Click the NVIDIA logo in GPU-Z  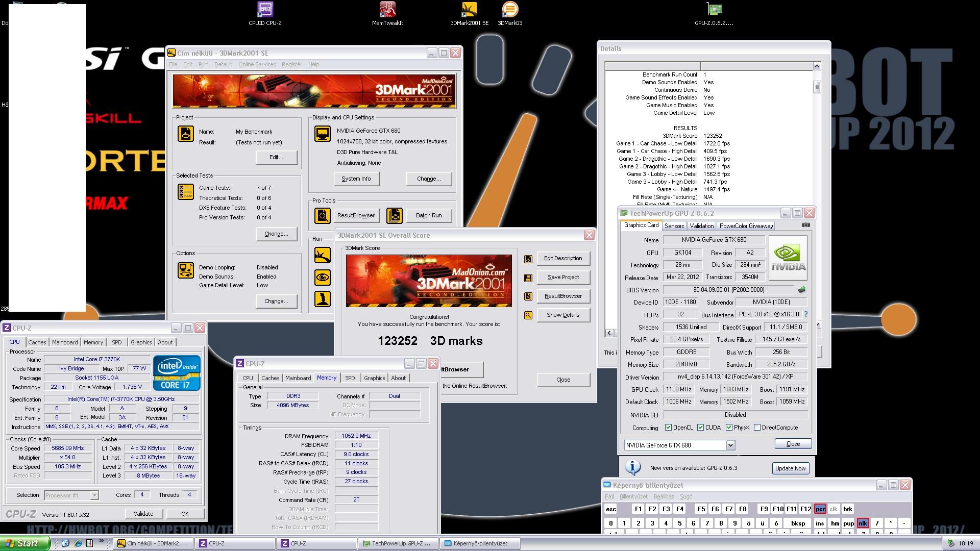788,258
